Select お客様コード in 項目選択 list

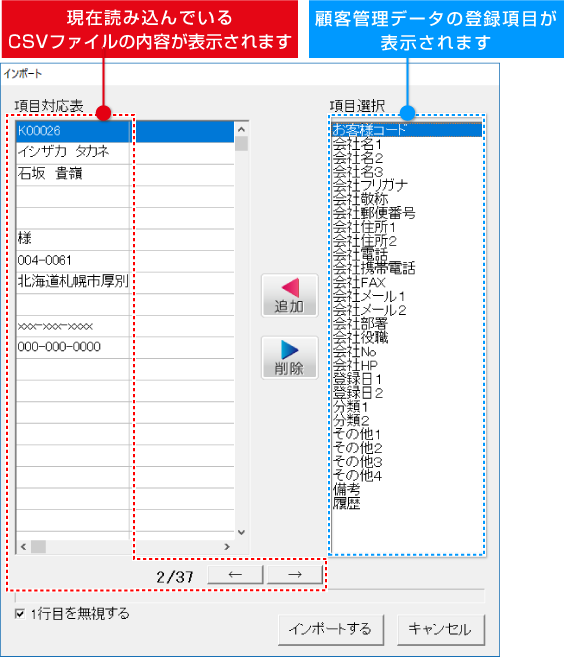(407, 130)
